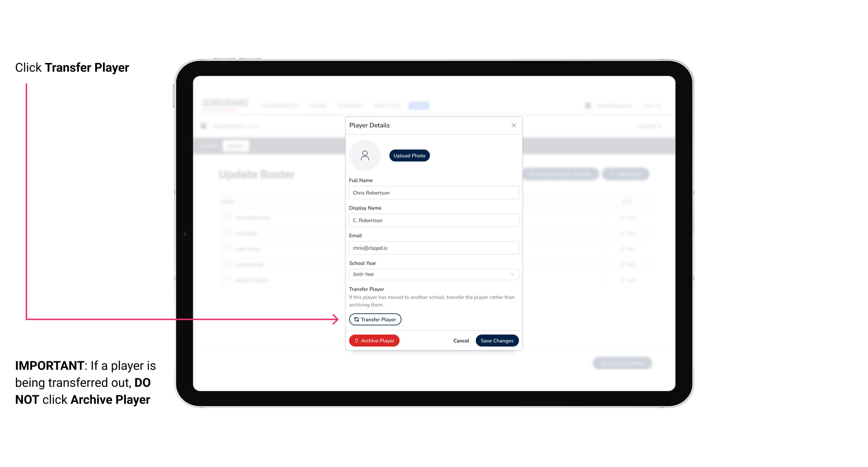Click the Upload Photo button icon
The image size is (868, 467).
pos(409,155)
